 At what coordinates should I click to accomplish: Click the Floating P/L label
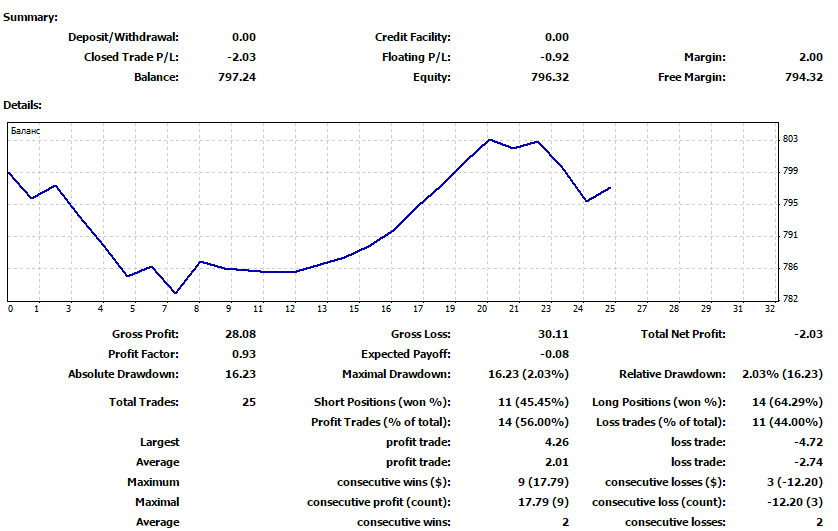click(416, 57)
